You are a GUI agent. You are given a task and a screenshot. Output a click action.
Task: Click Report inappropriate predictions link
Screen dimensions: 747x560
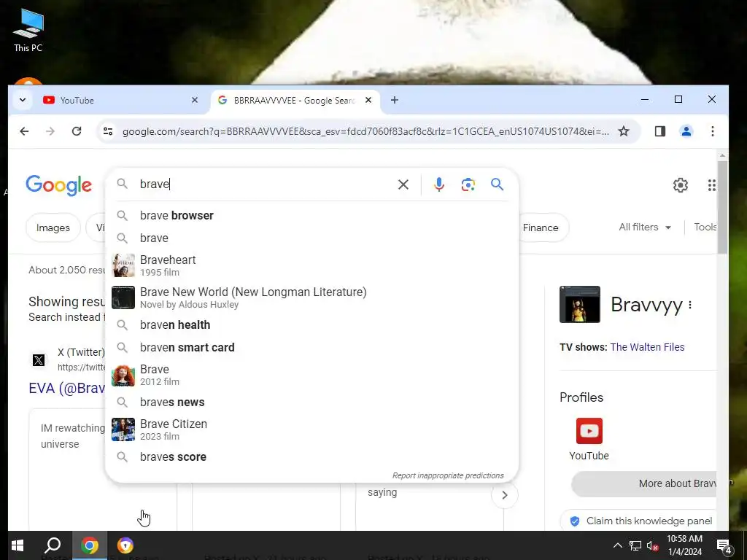tap(448, 475)
